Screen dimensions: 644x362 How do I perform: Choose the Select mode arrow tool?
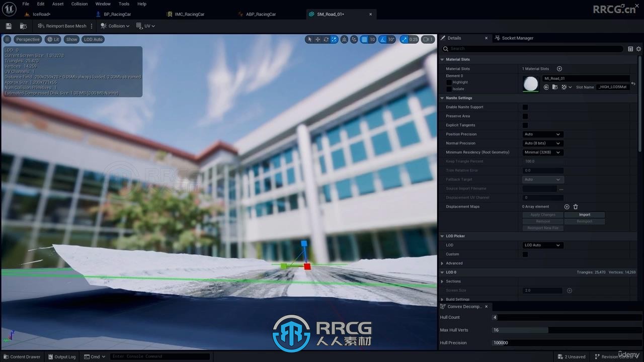pos(309,39)
